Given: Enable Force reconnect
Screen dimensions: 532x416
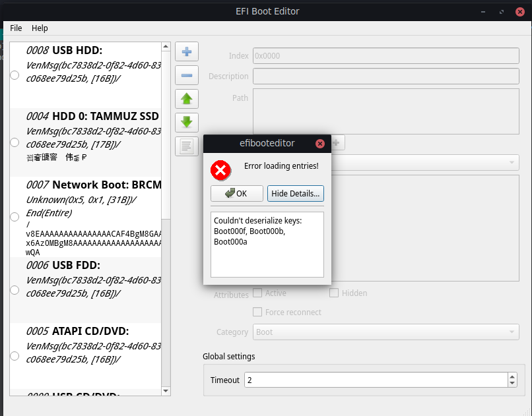Looking at the screenshot, I should click(257, 312).
